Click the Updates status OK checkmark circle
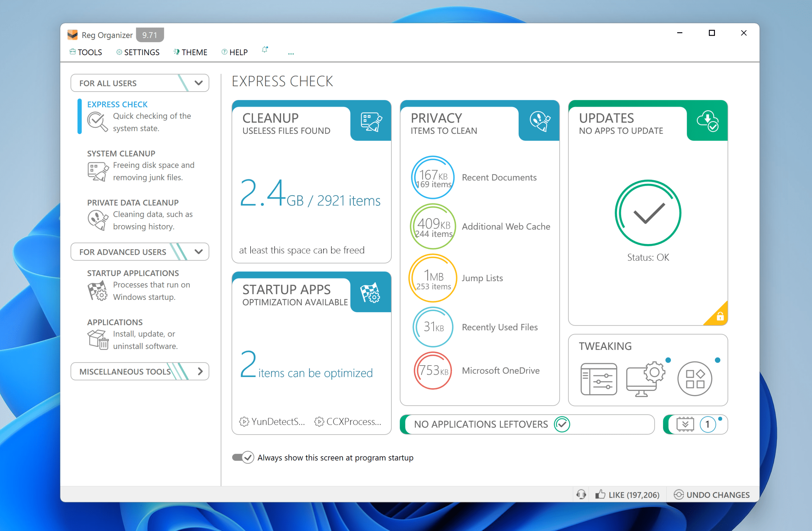812x531 pixels. 648,213
